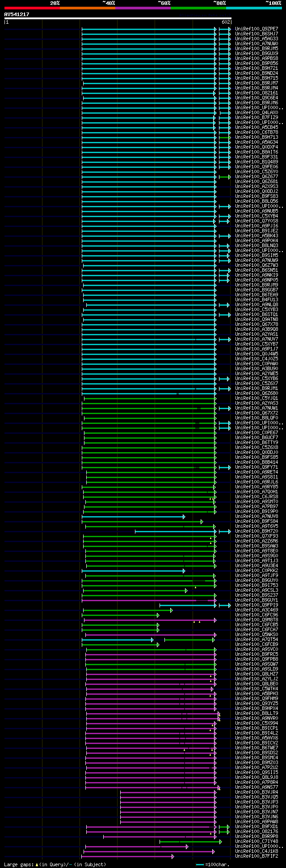286x868 pixels.
Task: Select subject label UniRef100_Q9FY71
Action: pyautogui.click(x=257, y=467)
